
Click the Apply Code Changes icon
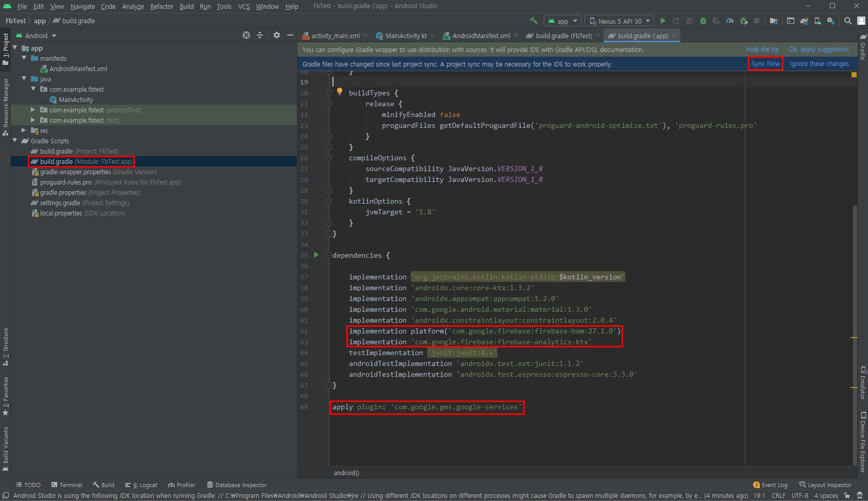pyautogui.click(x=690, y=21)
